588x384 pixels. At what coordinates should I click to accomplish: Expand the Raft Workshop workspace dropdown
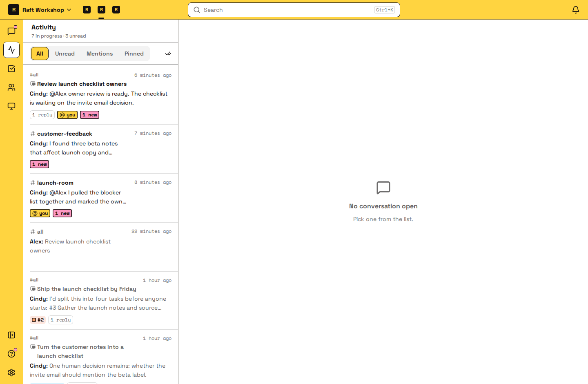pyautogui.click(x=47, y=10)
